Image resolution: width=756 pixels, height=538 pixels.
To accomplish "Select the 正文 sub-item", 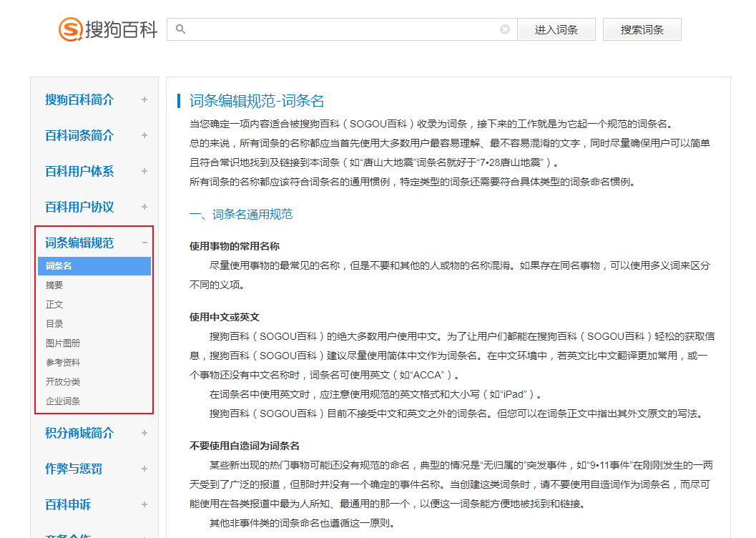I will click(54, 305).
